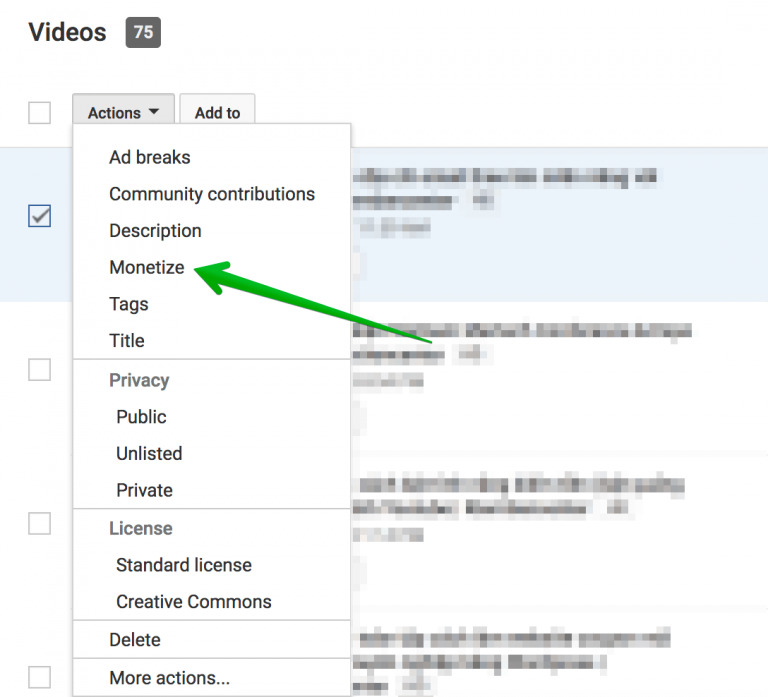The width and height of the screenshot is (768, 697).
Task: Open More actions... menu entry
Action: point(169,678)
